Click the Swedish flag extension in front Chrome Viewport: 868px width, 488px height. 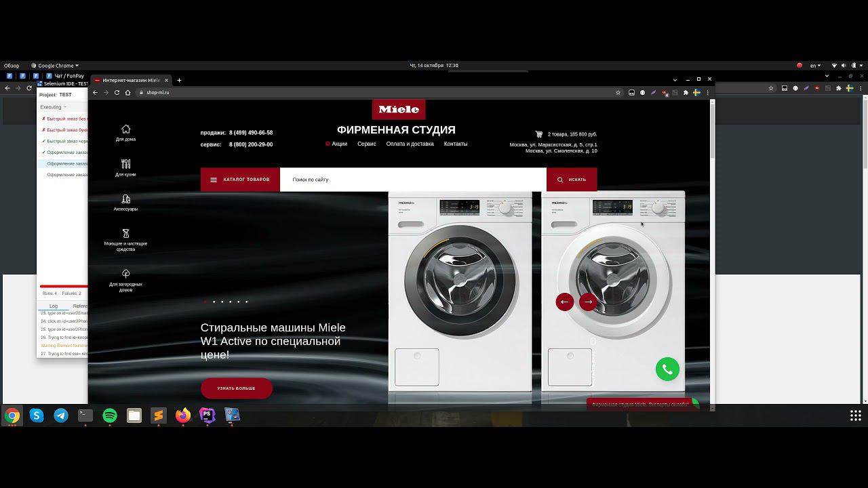tap(696, 92)
